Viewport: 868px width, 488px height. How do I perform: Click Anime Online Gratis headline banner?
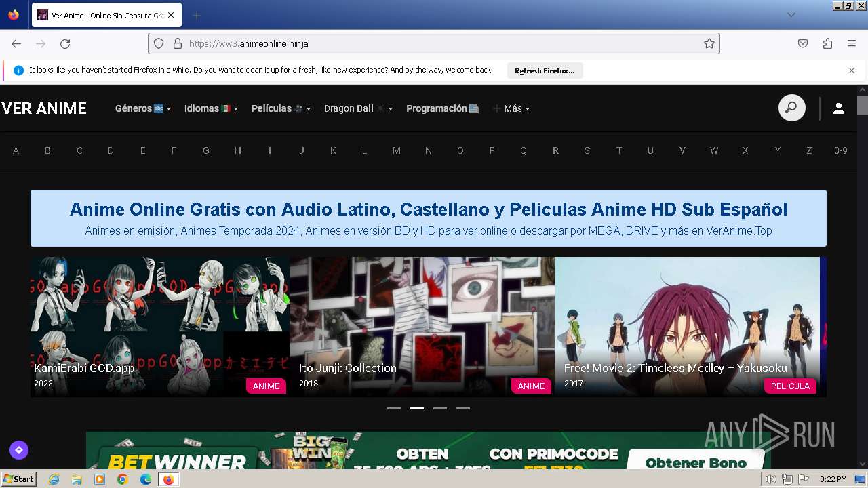pos(429,218)
